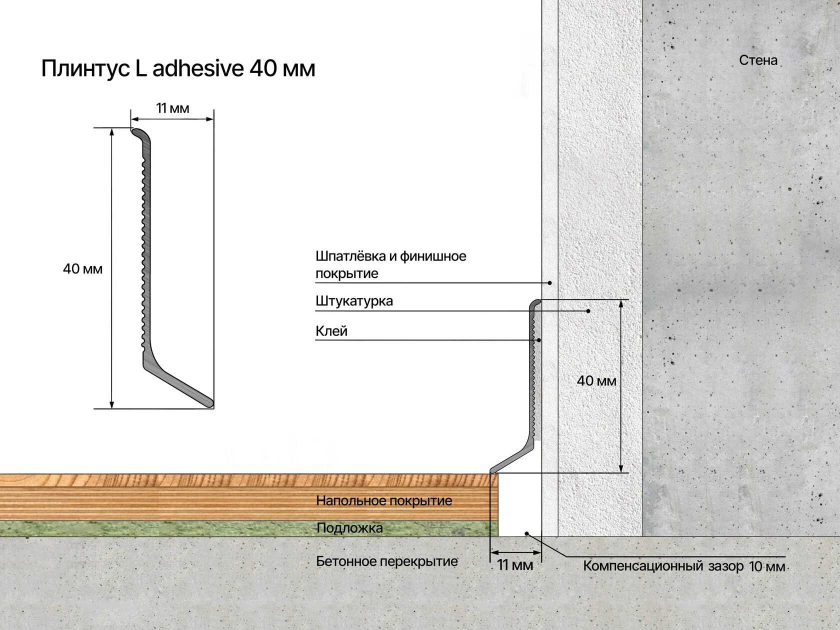This screenshot has width=840, height=630.
Task: Click the installed skirting profile by the wall
Action: (515, 386)
